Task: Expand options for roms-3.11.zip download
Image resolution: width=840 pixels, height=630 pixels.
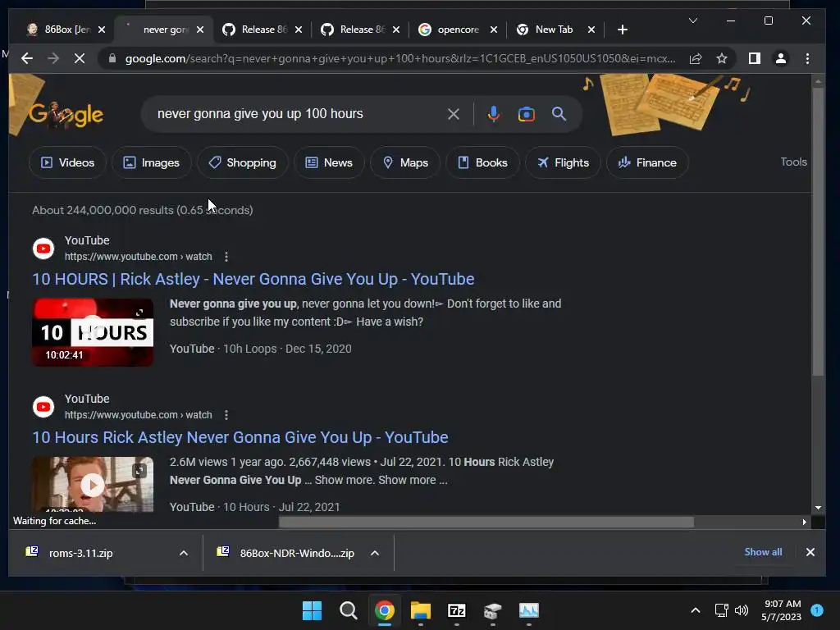Action: [x=183, y=553]
